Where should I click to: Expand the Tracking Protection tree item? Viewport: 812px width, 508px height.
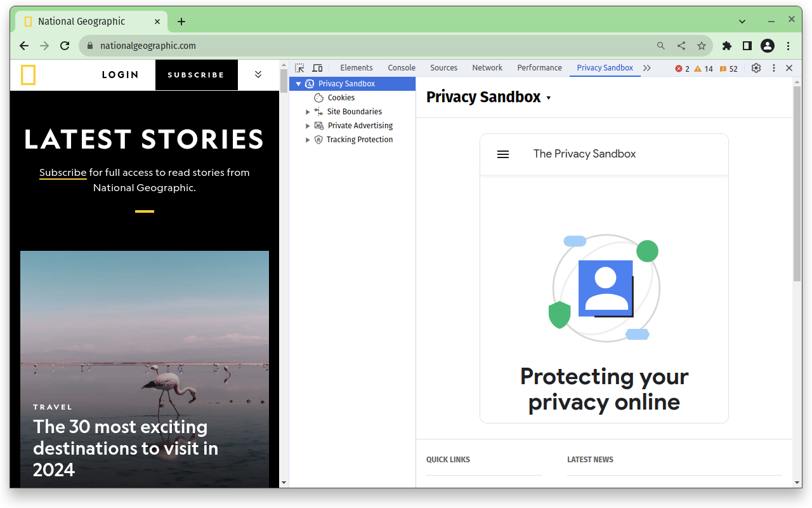308,139
